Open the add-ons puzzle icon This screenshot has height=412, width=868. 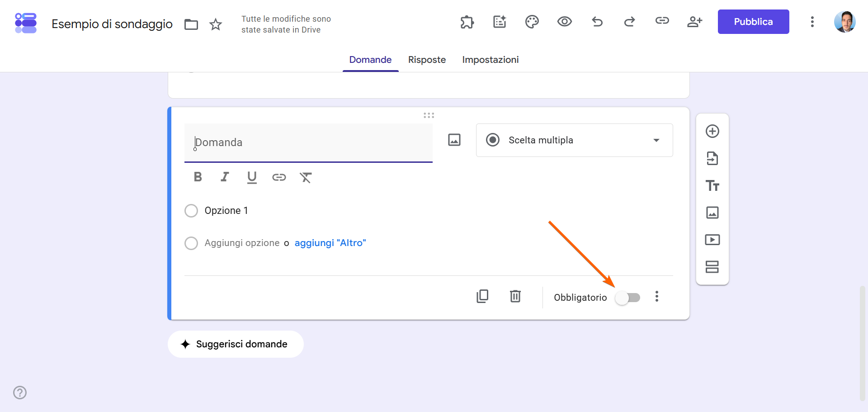click(x=467, y=22)
